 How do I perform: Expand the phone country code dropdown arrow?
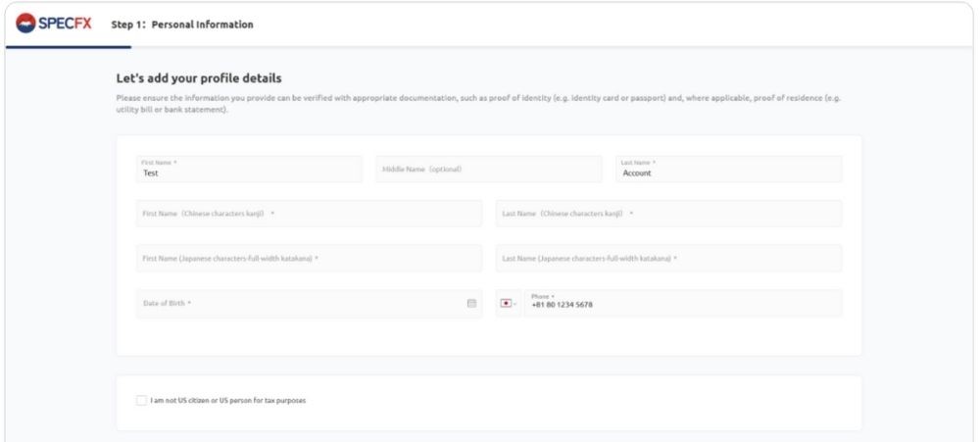(x=515, y=304)
